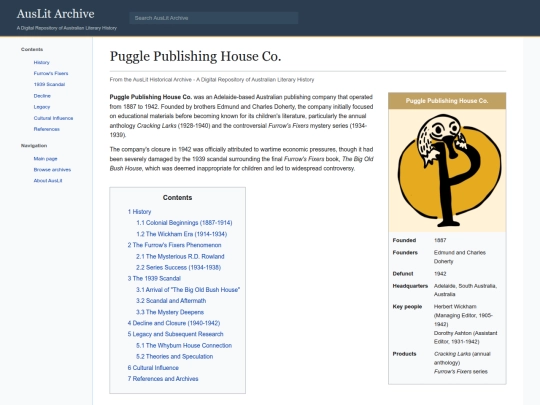540x405 pixels.
Task: Open 7 References and Archives entry
Action: [x=163, y=379]
